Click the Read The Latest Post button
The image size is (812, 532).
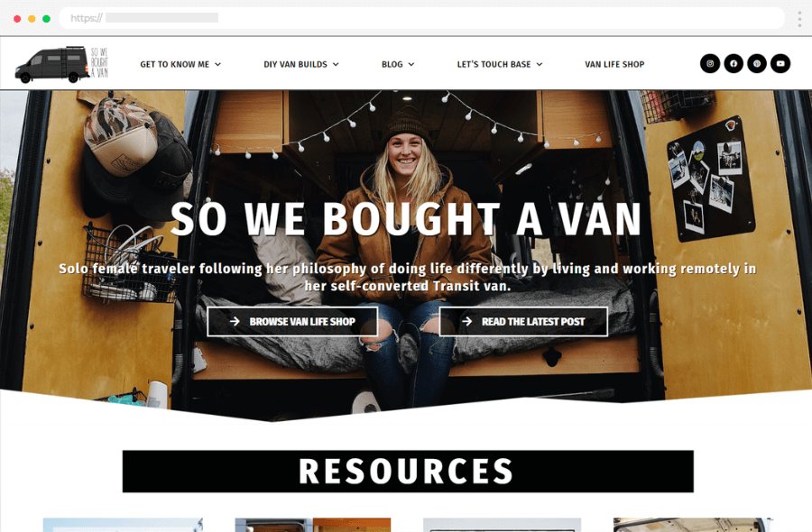[x=523, y=321]
